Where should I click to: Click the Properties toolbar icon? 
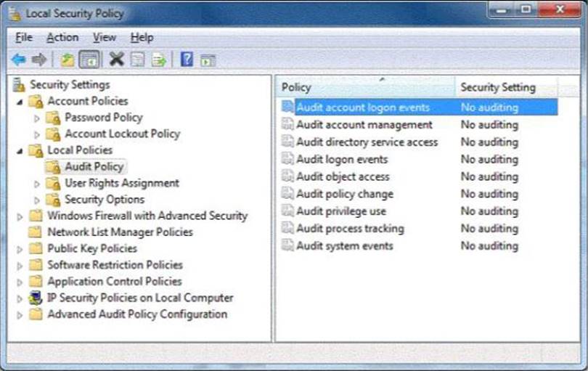click(138, 60)
